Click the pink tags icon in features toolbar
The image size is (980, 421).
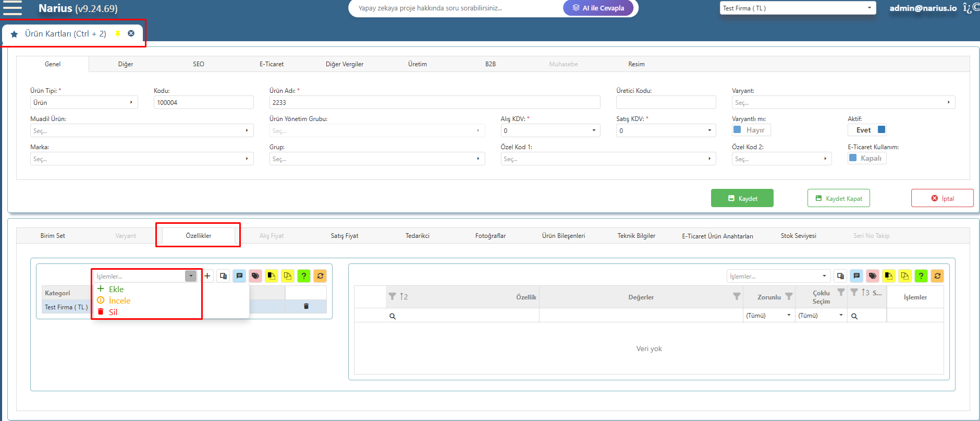873,276
